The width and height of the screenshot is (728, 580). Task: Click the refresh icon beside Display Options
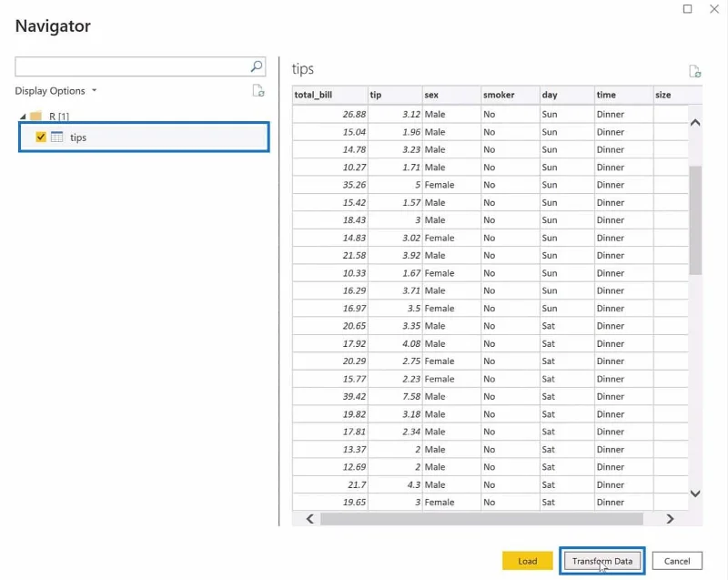pos(258,90)
